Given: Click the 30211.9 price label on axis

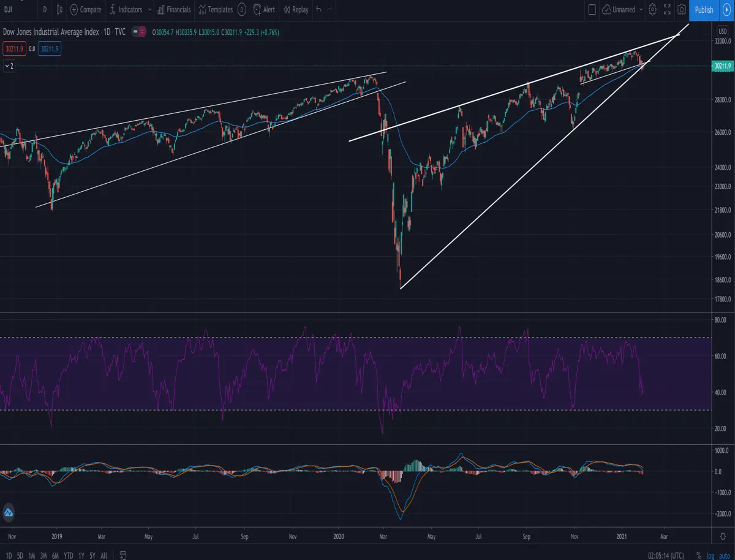Looking at the screenshot, I should click(x=722, y=66).
